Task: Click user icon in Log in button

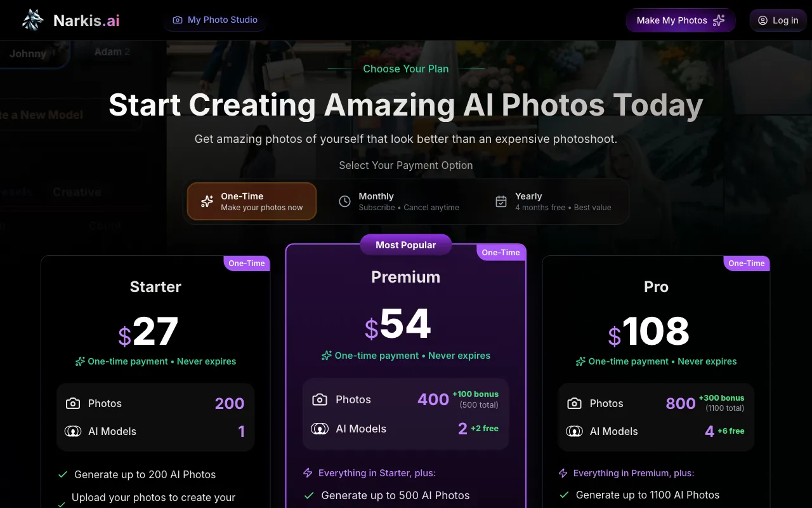Action: pos(763,20)
